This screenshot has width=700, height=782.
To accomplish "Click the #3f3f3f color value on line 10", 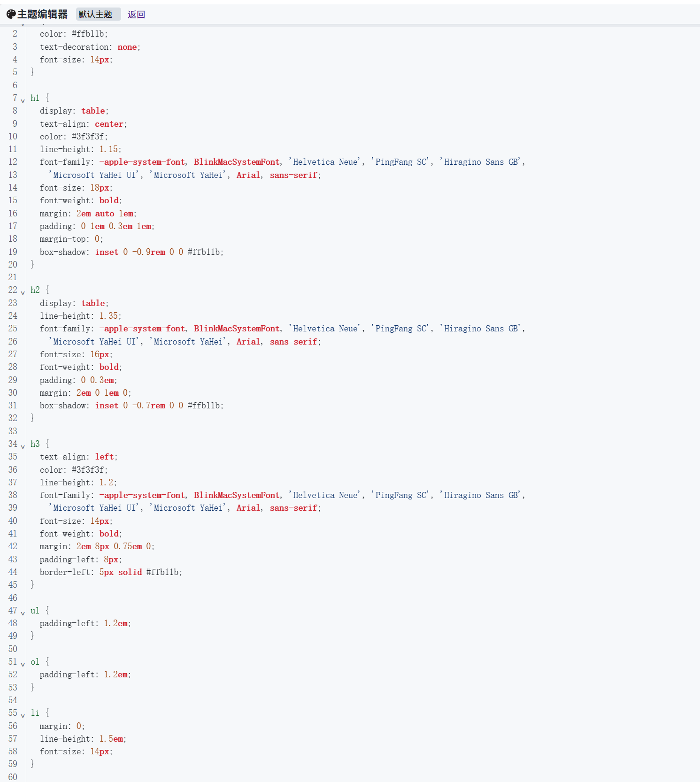I will [x=89, y=137].
